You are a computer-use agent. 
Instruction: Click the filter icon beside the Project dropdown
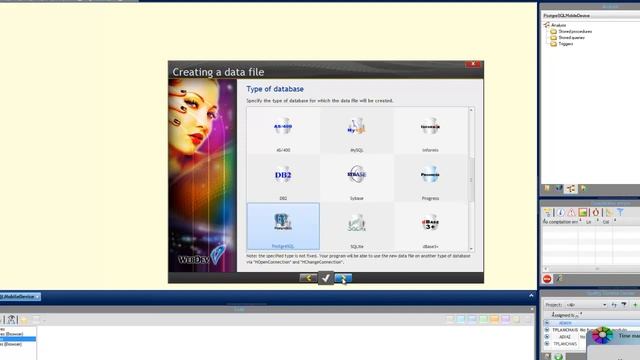coord(624,305)
